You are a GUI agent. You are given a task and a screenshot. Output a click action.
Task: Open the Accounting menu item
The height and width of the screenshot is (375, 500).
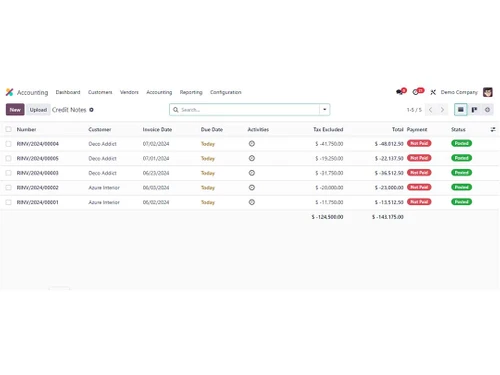pyautogui.click(x=159, y=92)
